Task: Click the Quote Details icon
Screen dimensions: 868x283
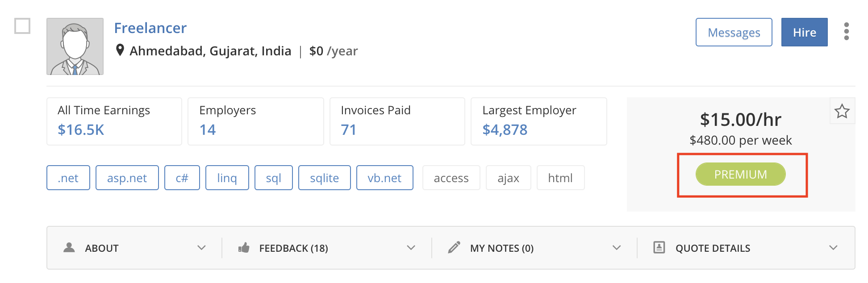Action: tap(659, 248)
